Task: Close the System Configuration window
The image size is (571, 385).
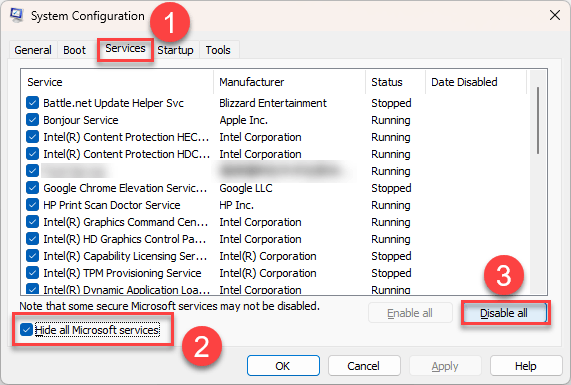Action: [555, 15]
